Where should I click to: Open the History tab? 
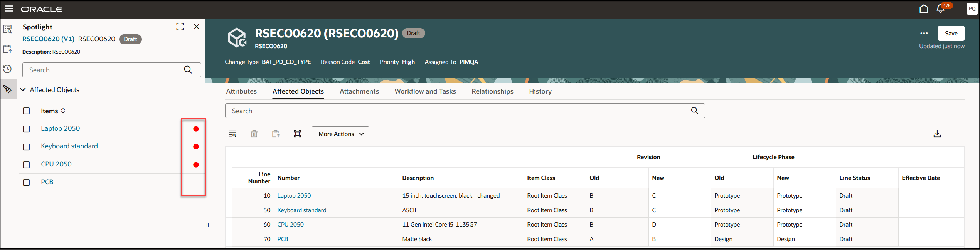tap(540, 91)
